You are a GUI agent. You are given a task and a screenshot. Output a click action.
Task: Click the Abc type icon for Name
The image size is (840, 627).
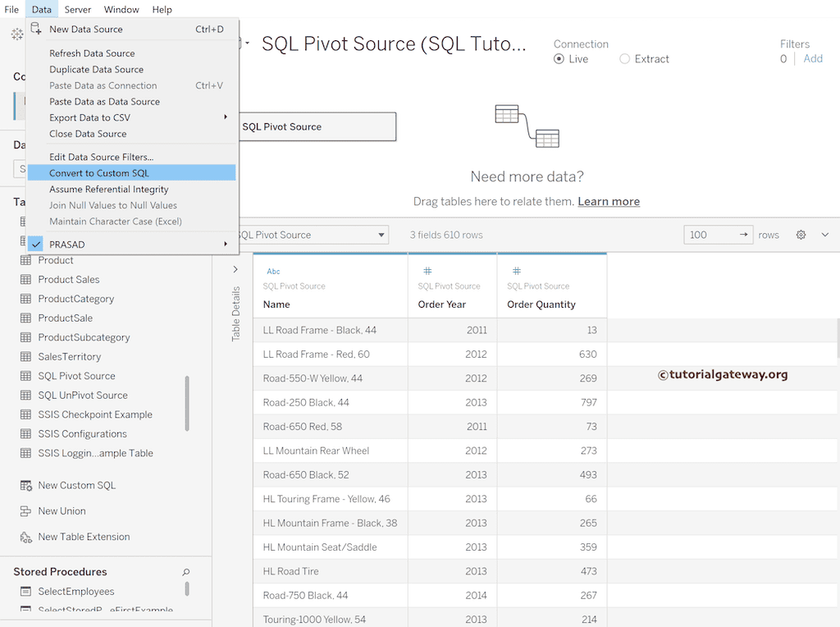tap(273, 272)
